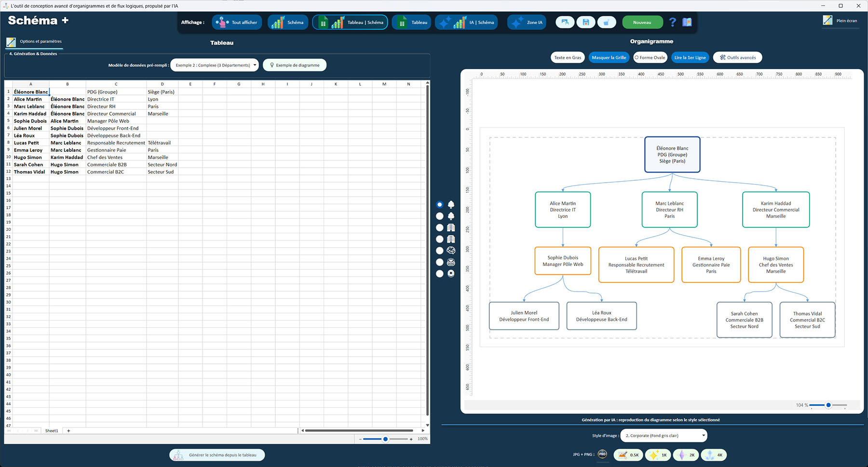The image size is (868, 467).
Task: Click the PRO badge icon
Action: pos(602,454)
